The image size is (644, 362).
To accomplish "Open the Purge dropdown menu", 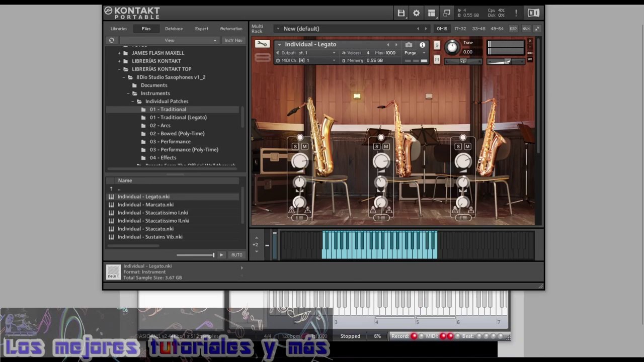I will [x=415, y=53].
